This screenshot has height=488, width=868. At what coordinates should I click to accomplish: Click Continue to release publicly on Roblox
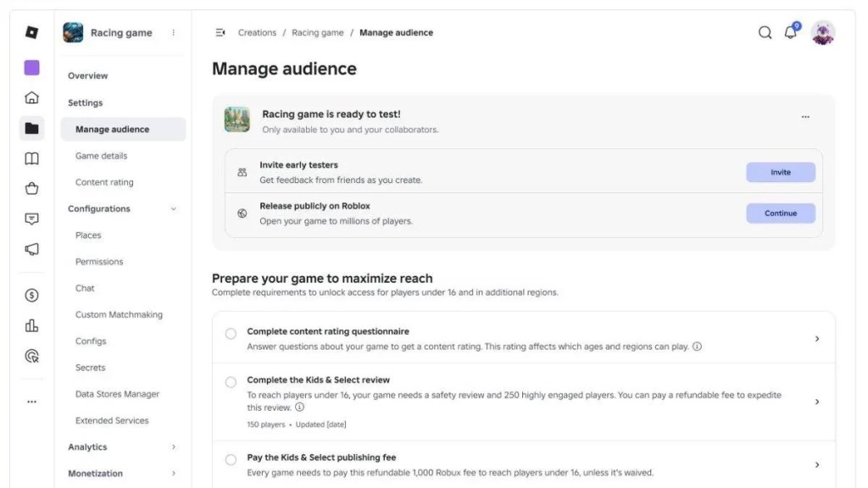coord(781,213)
